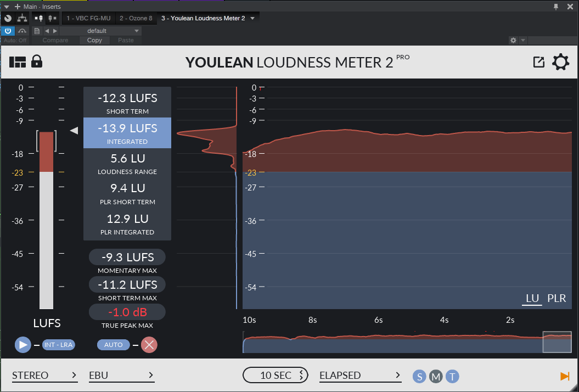Open the default preset dropdown

[100, 31]
